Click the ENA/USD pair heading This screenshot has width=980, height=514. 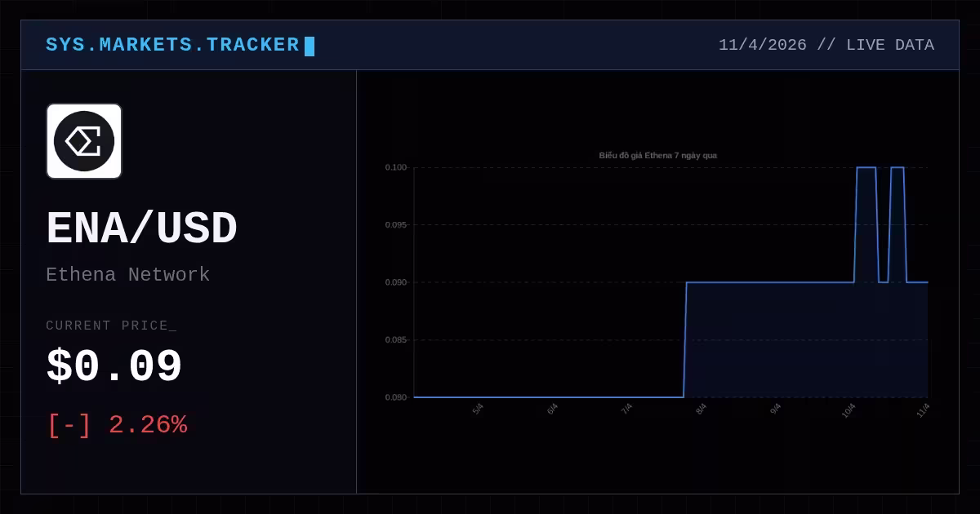click(141, 229)
